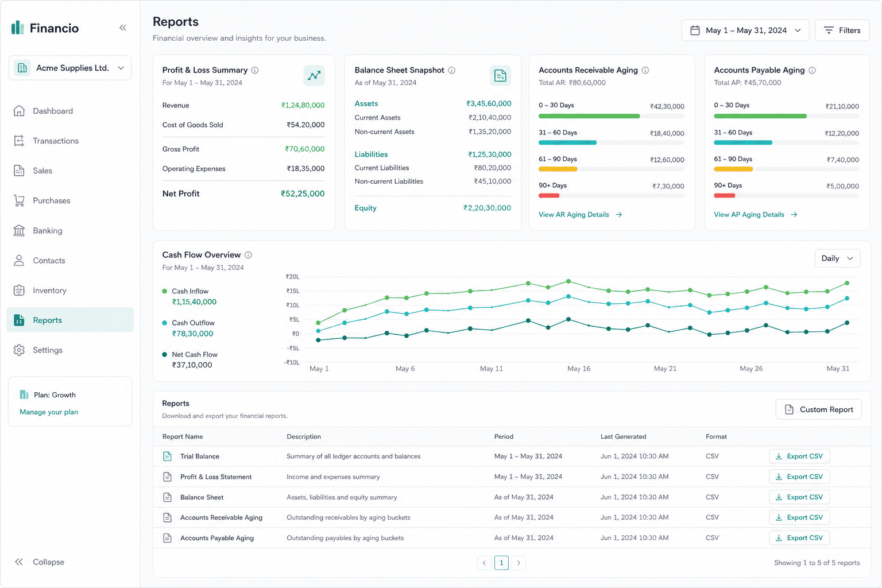Screen dimensions: 882x588
Task: Click the Balance Sheet document icon
Action: pyautogui.click(x=500, y=75)
